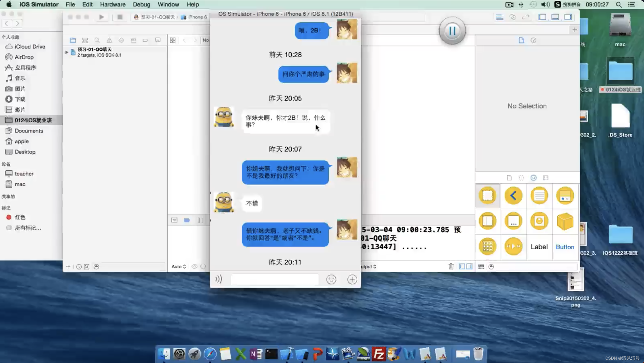Click the Xcode Run button
This screenshot has width=644, height=363.
(x=102, y=17)
